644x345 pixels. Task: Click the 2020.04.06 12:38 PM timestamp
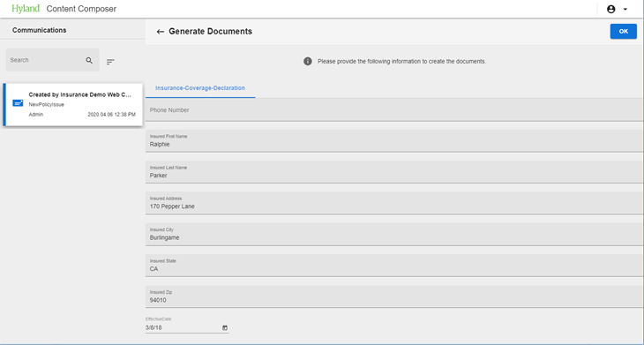112,115
